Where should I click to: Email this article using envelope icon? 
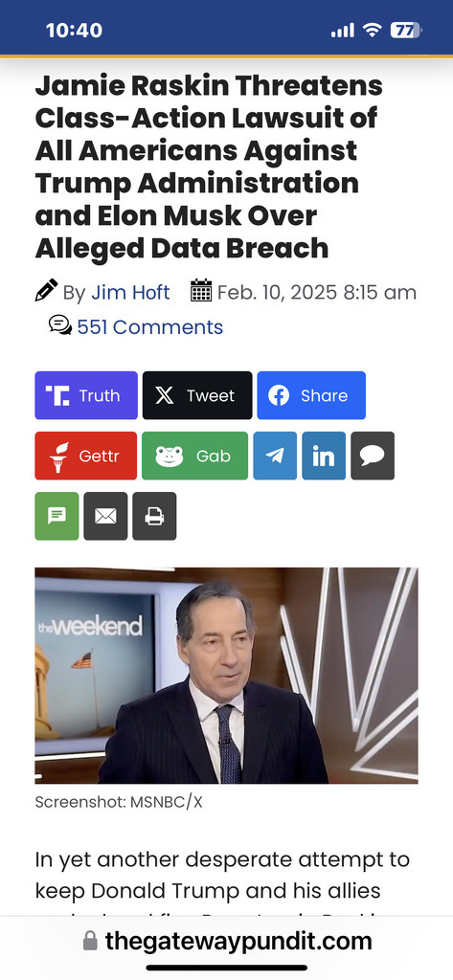pos(105,516)
